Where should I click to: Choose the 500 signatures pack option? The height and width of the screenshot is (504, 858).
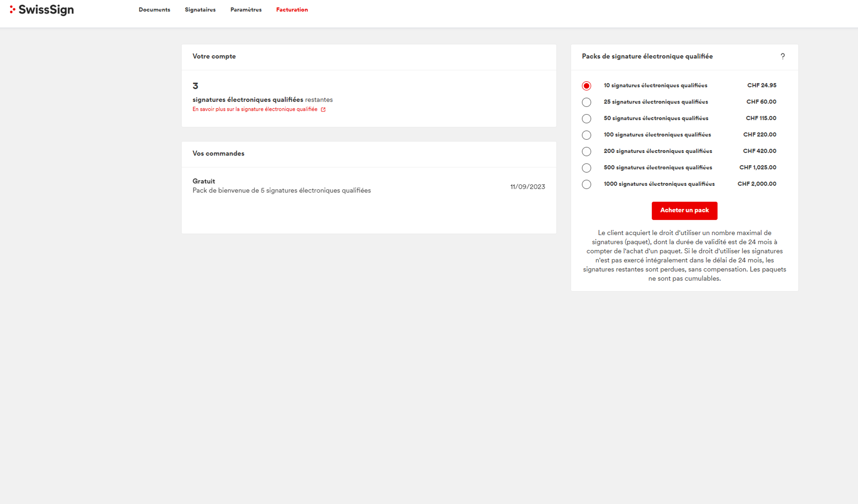pos(586,168)
